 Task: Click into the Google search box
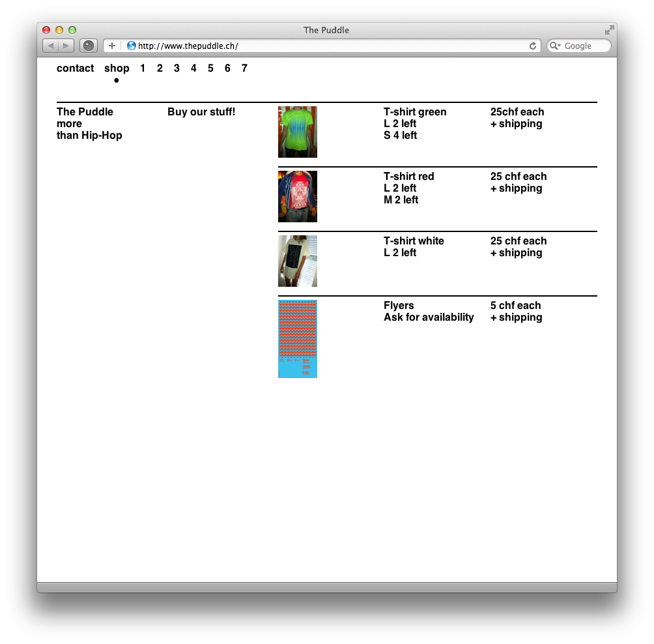(x=585, y=46)
